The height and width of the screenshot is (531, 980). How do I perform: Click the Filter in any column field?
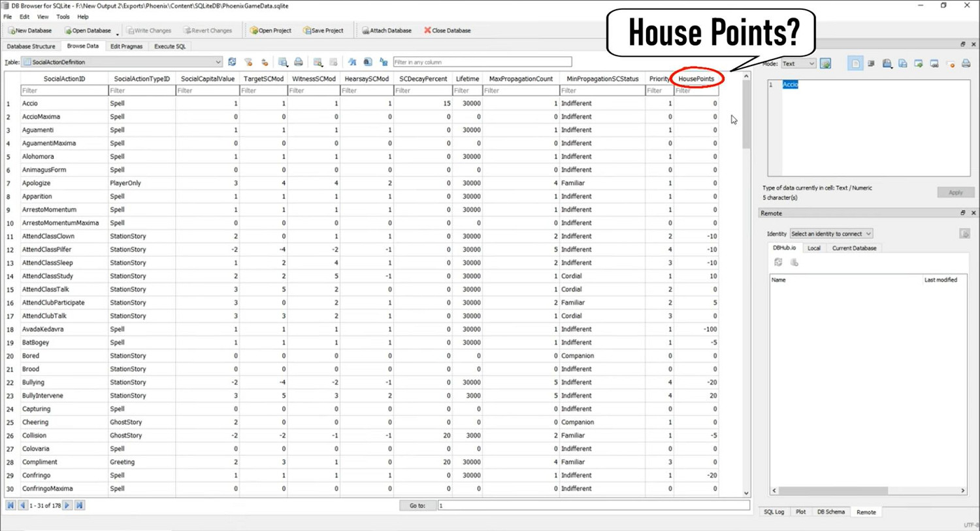coord(482,62)
